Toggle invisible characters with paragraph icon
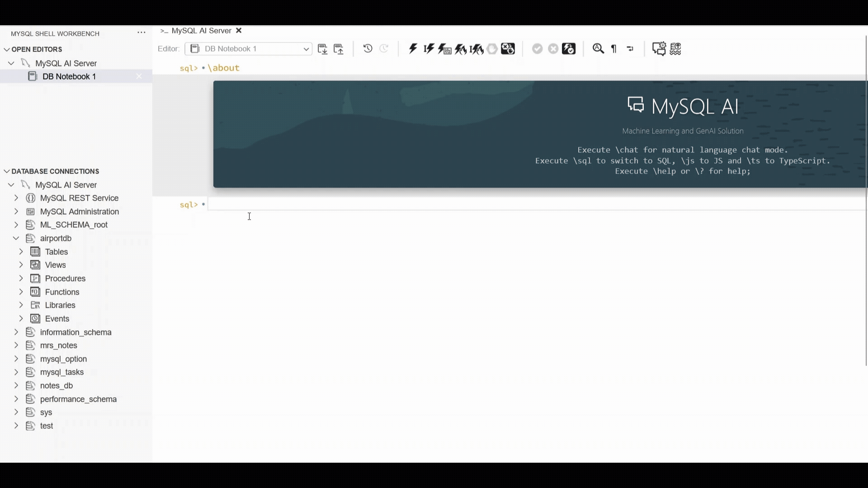The image size is (868, 488). [613, 49]
